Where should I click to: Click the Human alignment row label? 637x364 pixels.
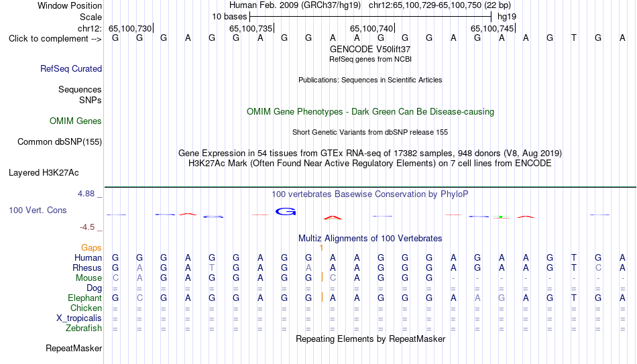[x=88, y=257]
